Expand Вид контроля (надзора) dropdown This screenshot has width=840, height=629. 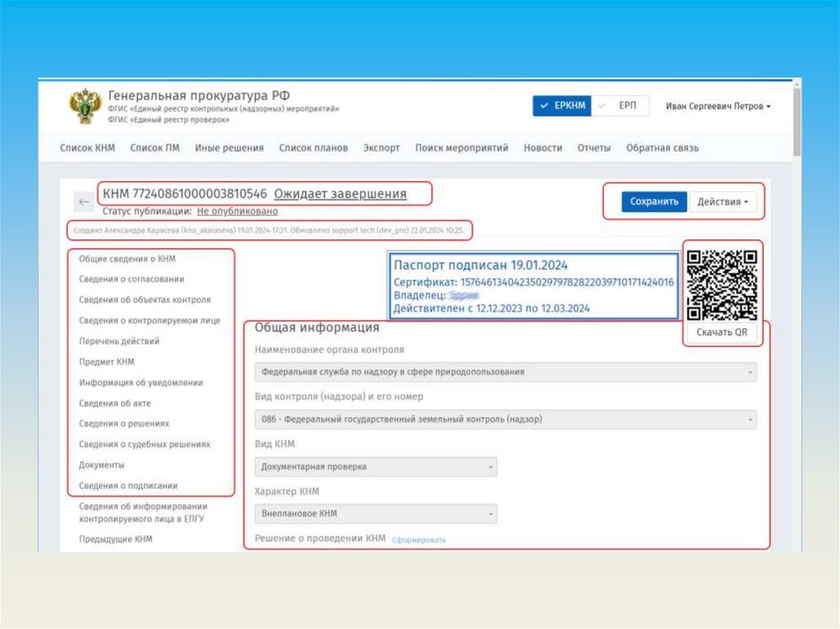(x=505, y=419)
